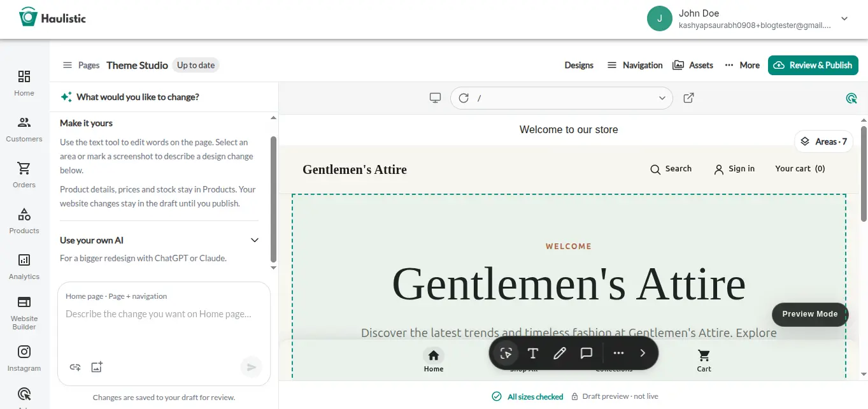Open the Home sidebar section
Image resolution: width=868 pixels, height=409 pixels.
(24, 83)
